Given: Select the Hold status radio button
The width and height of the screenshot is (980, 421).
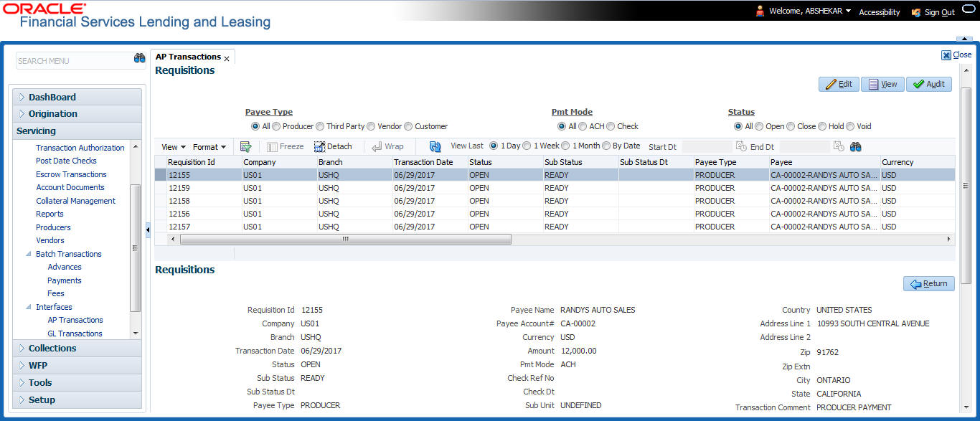Looking at the screenshot, I should pos(822,126).
